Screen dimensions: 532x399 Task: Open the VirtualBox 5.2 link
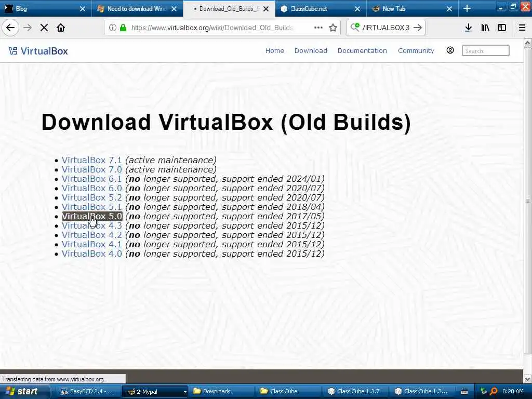coord(91,197)
